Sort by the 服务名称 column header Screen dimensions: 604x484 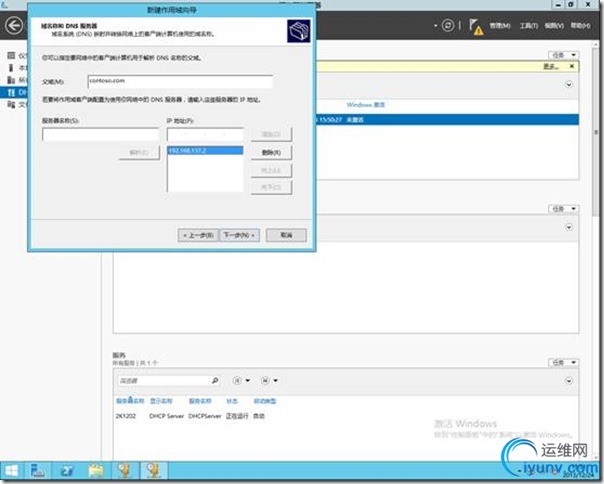(x=200, y=401)
